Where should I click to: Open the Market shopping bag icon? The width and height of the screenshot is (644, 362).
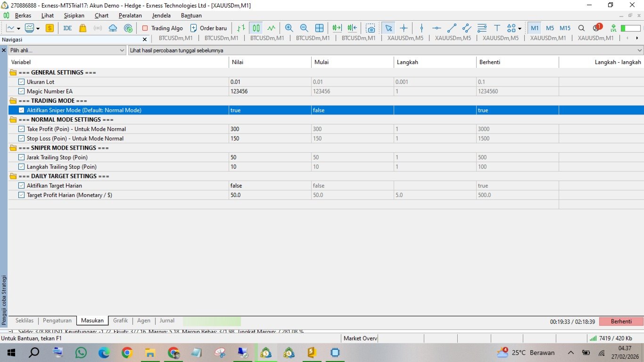pyautogui.click(x=83, y=28)
